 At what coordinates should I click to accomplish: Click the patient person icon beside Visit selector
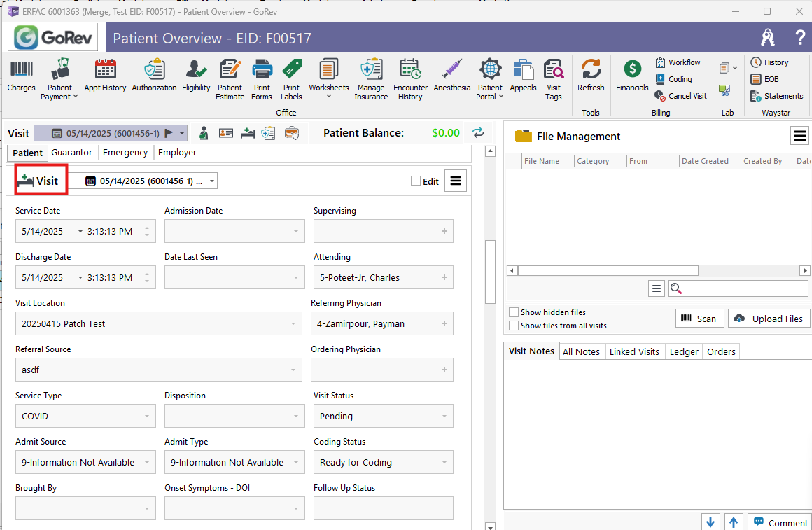pos(204,133)
